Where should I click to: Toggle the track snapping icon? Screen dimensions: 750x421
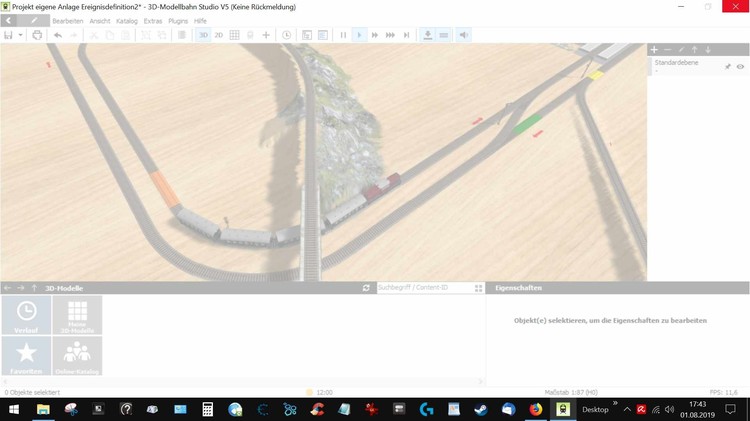(443, 35)
